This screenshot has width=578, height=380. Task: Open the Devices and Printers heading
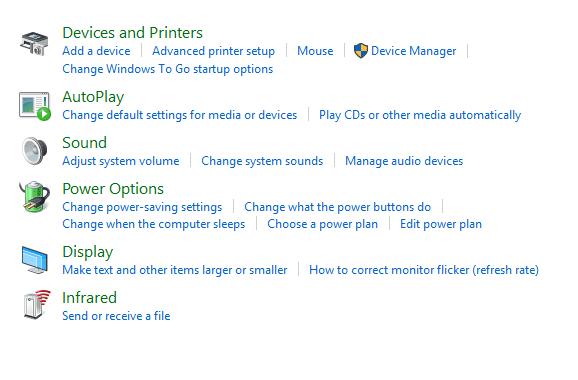click(132, 33)
